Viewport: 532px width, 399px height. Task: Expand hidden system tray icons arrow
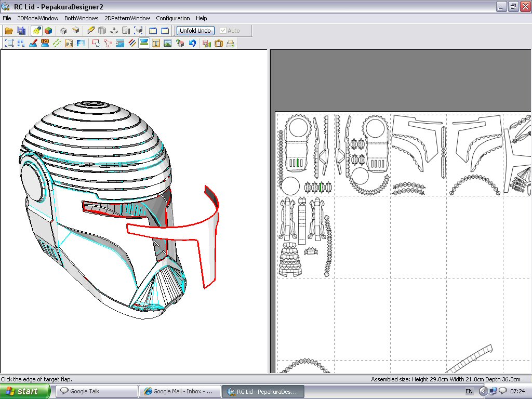point(483,391)
